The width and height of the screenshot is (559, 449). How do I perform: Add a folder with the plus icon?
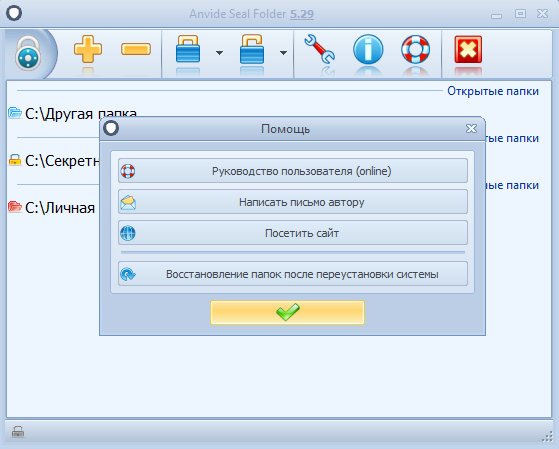pos(88,49)
